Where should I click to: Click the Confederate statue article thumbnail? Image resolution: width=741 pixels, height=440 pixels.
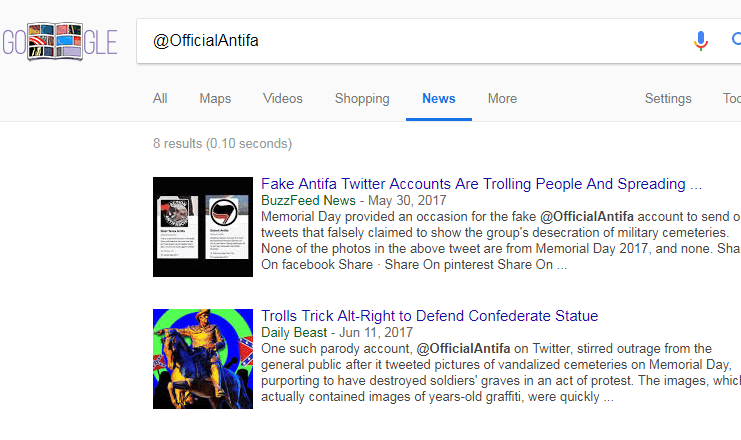click(203, 359)
